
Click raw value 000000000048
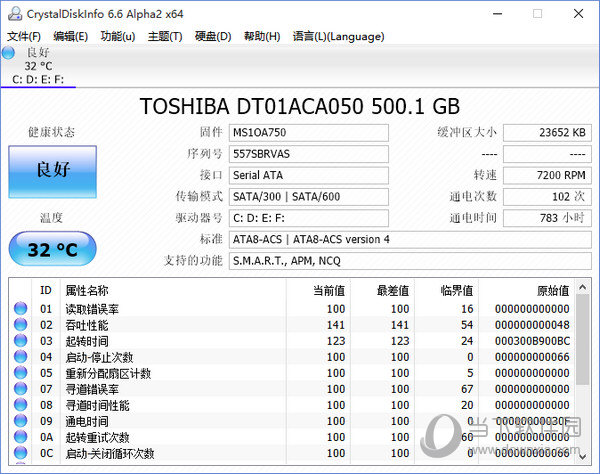[532, 325]
